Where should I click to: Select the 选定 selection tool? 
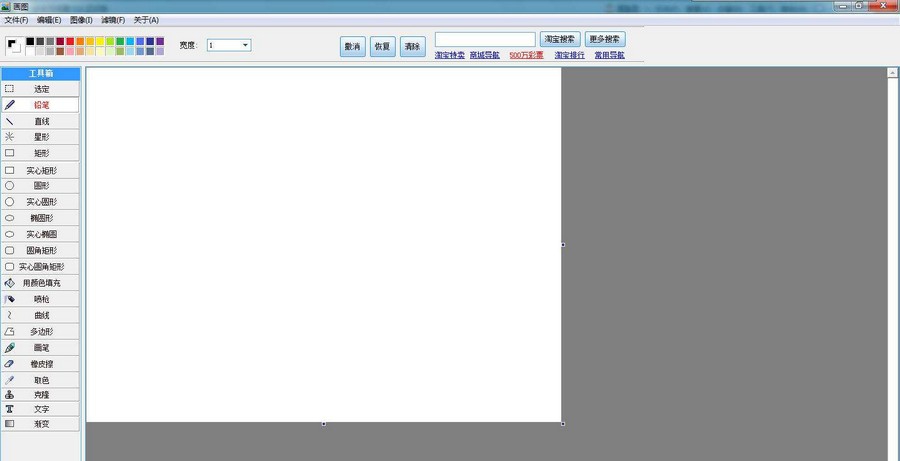coord(40,89)
